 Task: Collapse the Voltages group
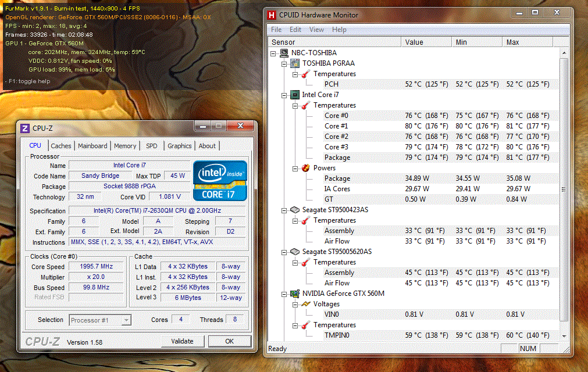[295, 305]
